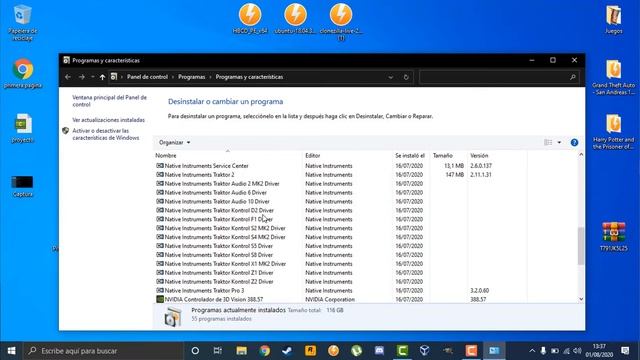
Task: Open recent locations dropdown next to Forward arrow
Action: [93, 77]
